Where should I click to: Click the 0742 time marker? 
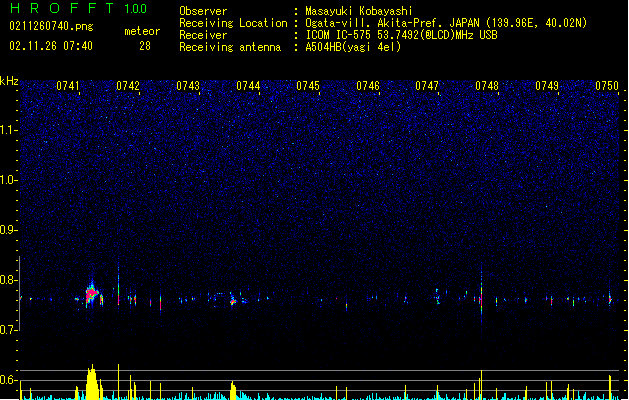point(128,86)
